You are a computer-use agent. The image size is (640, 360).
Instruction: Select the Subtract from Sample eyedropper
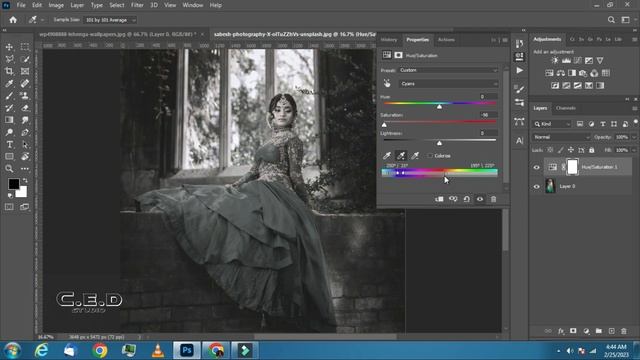click(x=415, y=156)
